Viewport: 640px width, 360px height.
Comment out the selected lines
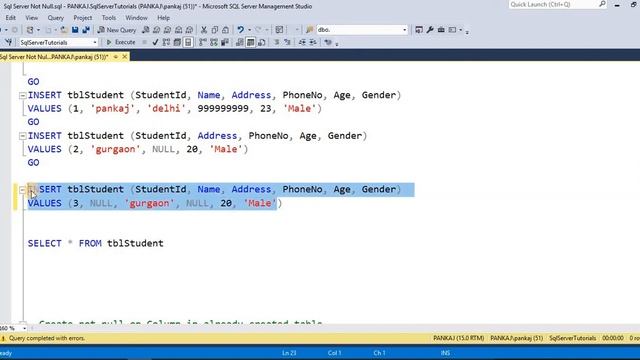[x=276, y=42]
